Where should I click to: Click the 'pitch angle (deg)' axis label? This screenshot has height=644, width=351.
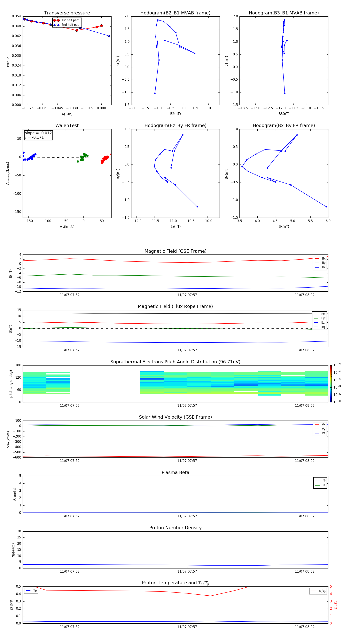click(x=11, y=384)
